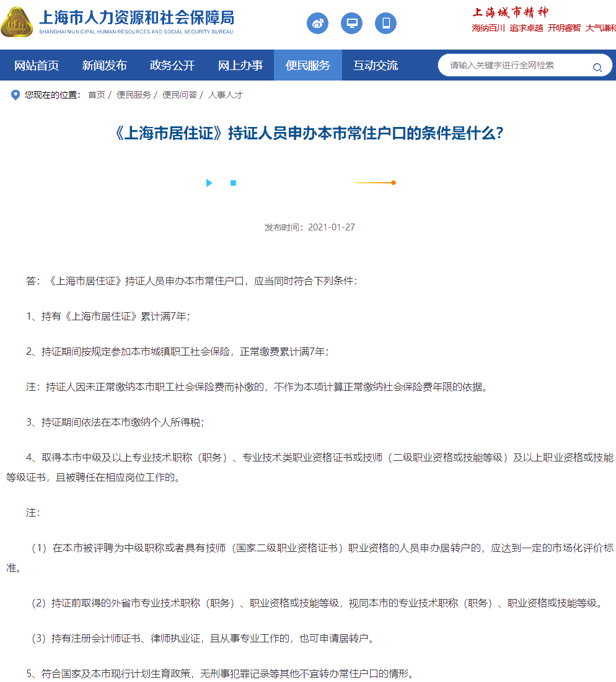Click the 海纳百川 slogan text
This screenshot has width=616, height=682.
pyautogui.click(x=488, y=28)
